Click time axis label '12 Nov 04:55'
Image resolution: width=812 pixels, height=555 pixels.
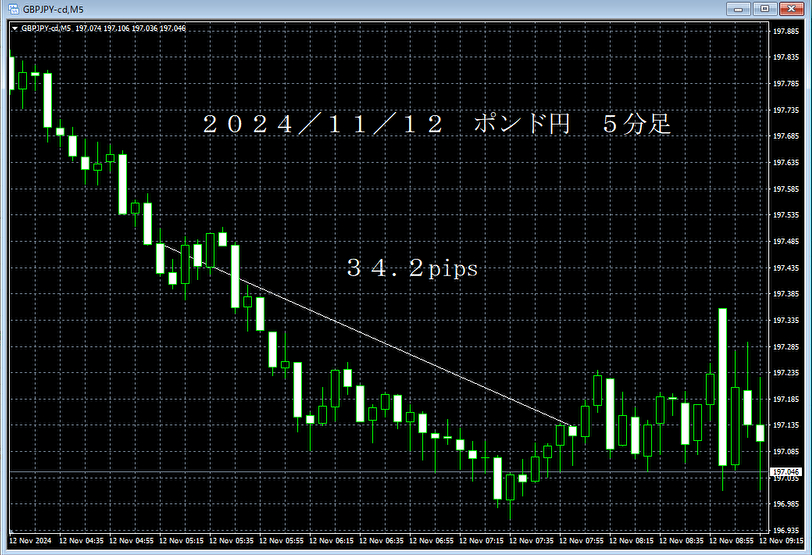coord(131,541)
